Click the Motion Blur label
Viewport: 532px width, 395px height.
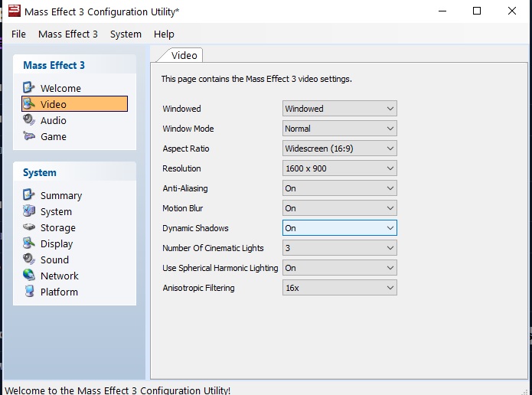[182, 208]
